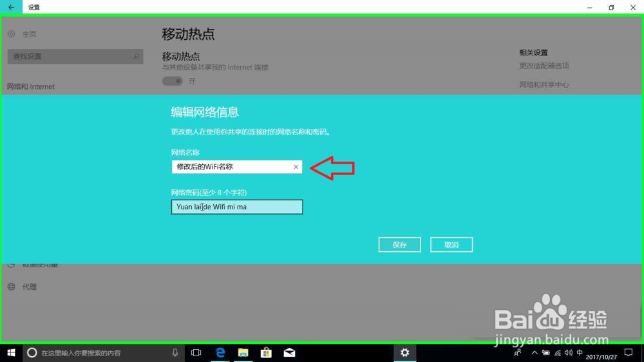
Task: Open the Windows Start menu
Action: pos(11,352)
